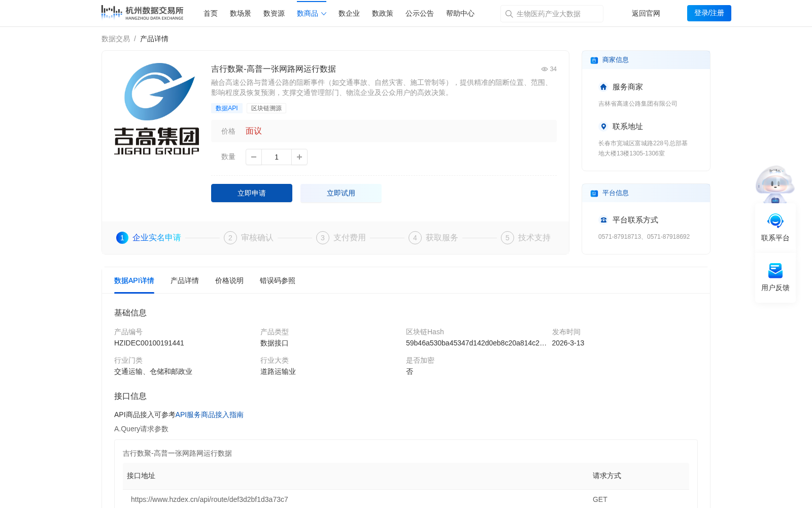Open 数企业 navigation item
This screenshot has height=508, width=812.
(349, 13)
